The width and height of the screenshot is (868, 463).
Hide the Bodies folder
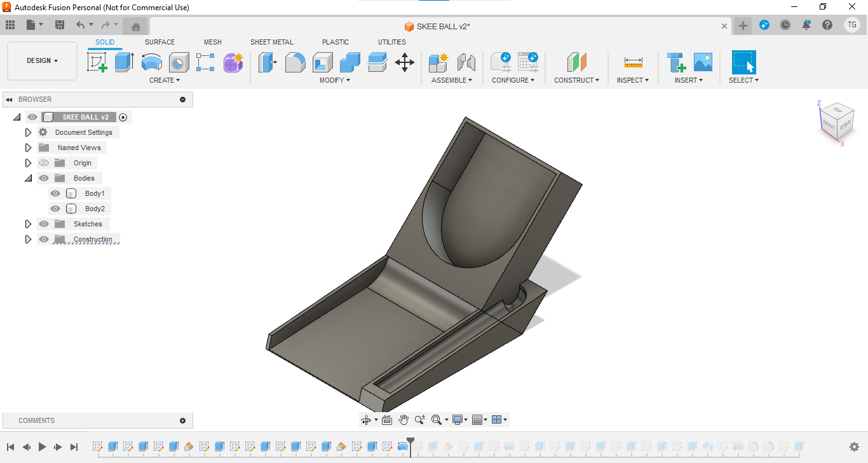pyautogui.click(x=44, y=178)
